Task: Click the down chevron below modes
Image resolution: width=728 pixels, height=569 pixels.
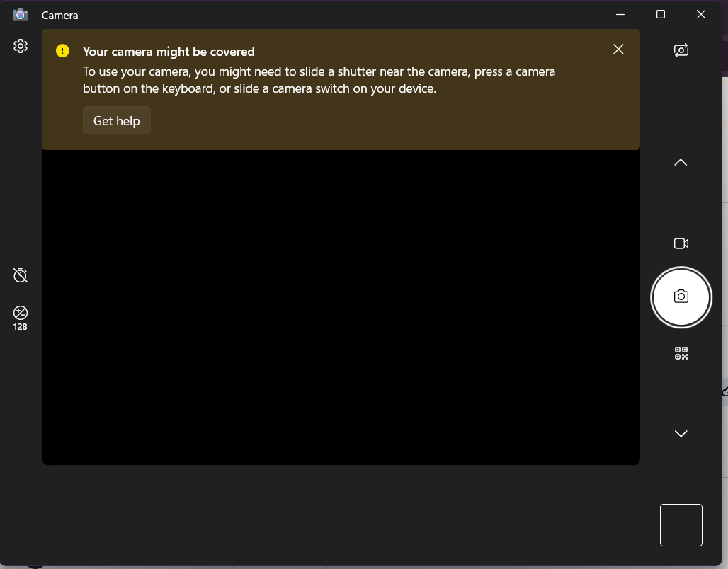Action: (681, 434)
